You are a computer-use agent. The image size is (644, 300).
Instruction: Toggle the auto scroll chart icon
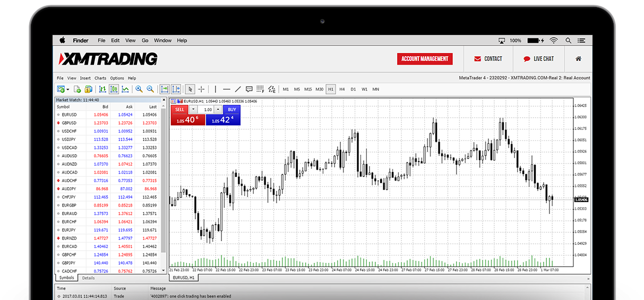pos(165,89)
